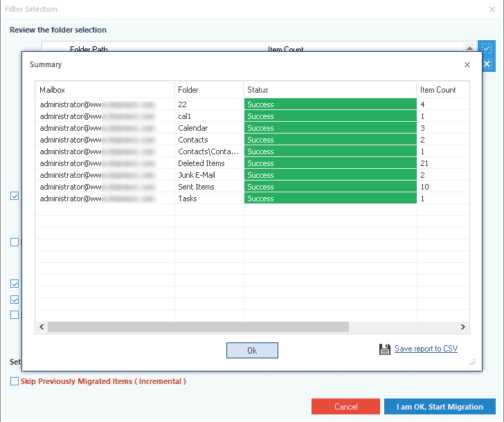Viewport: 504px width, 422px height.
Task: Click Success status in the Calendar row
Action: 330,128
